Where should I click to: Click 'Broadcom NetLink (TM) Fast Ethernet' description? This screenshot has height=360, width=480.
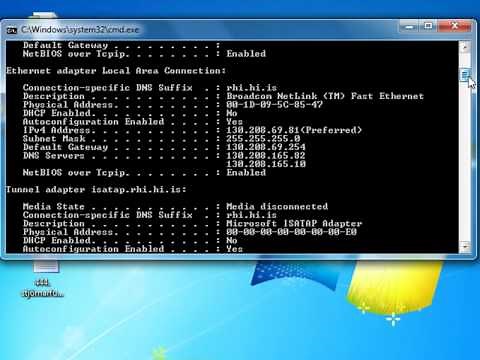click(x=325, y=96)
